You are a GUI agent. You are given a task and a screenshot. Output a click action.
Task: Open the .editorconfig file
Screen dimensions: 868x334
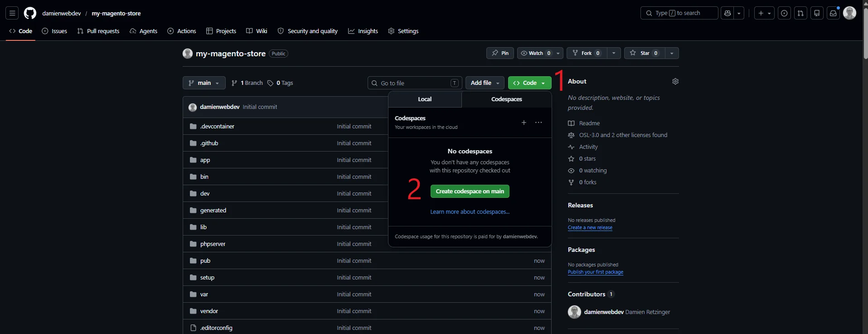[216, 328]
